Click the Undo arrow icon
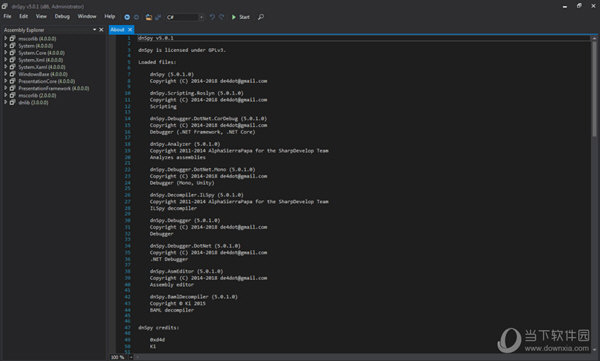Screen dimensions: 600x361 (212, 17)
